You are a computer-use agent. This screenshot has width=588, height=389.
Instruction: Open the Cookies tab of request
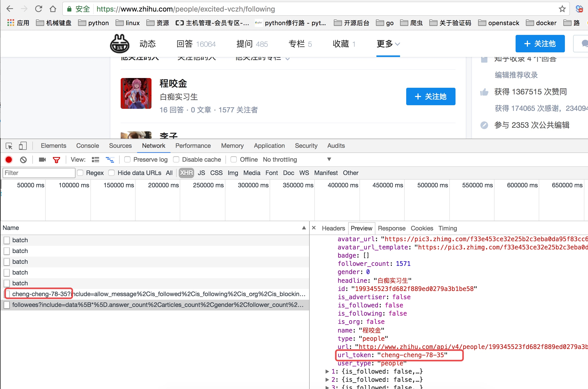(422, 228)
